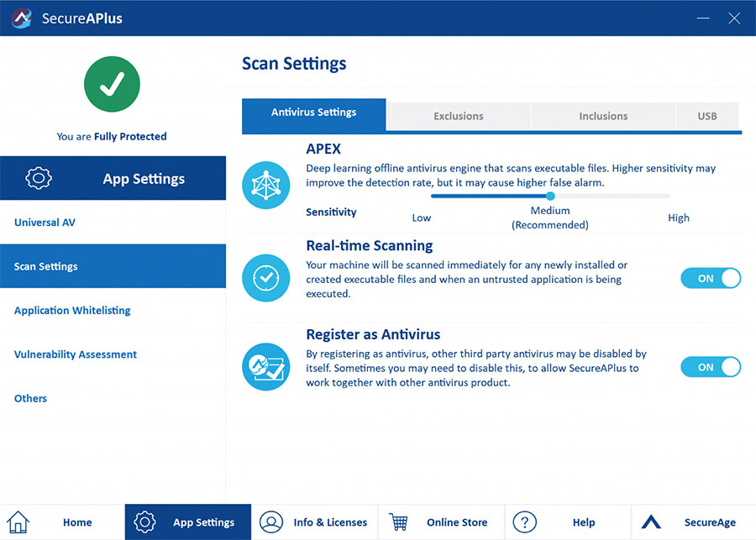Click the APEX deep learning engine icon
This screenshot has height=540, width=756.
[x=265, y=185]
